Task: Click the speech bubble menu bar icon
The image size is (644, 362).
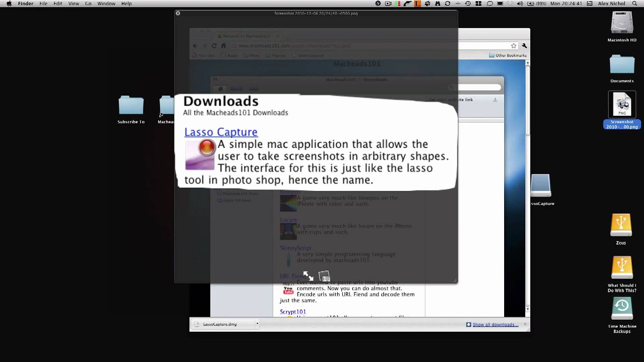Action: pyautogui.click(x=490, y=4)
